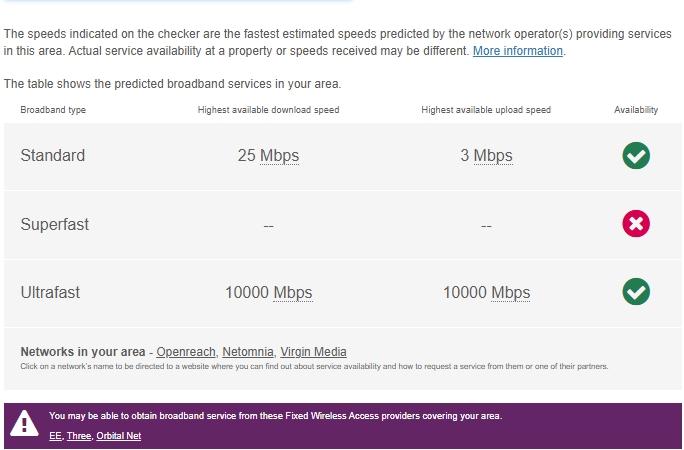
Task: Open the EE Fixed Wireless provider link
Action: click(x=55, y=436)
